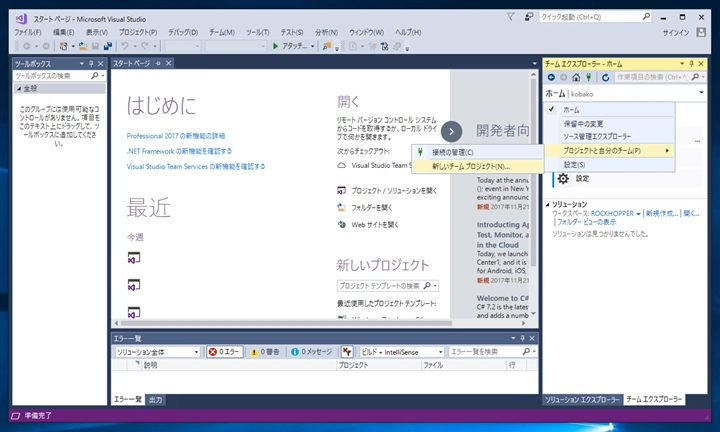Toggle the 0 警告 filter button

(x=264, y=352)
